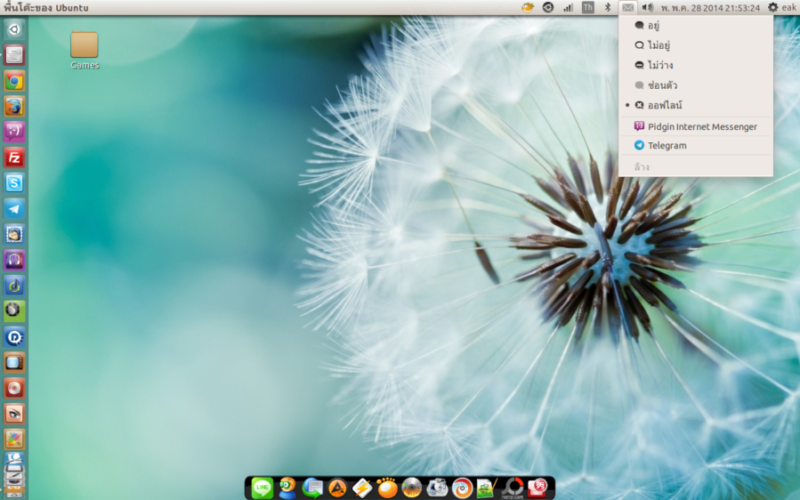
Task: Open Pidgin from the launcher
Action: point(14,132)
